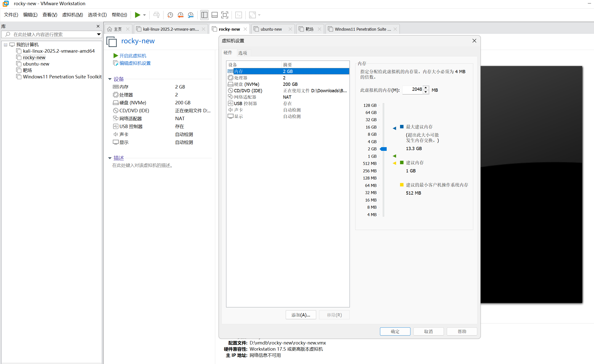Select 内存 row in device list
This screenshot has width=594, height=364.
tap(288, 71)
